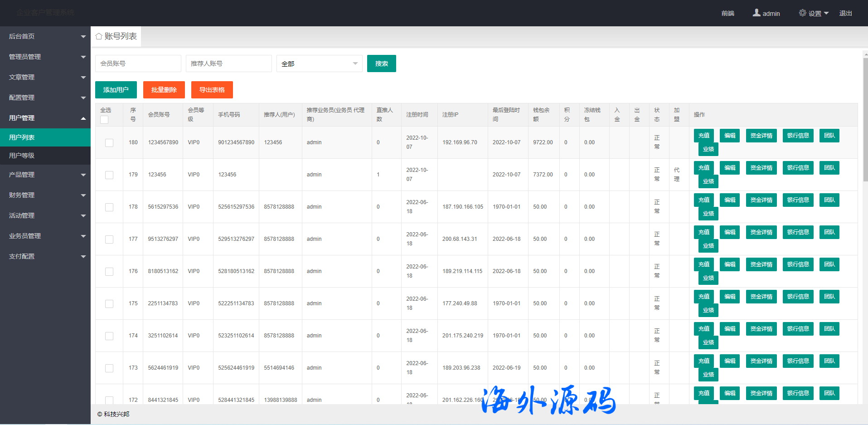Toggle the 全选 select-all checkbox
The image size is (868, 425).
[x=104, y=120]
